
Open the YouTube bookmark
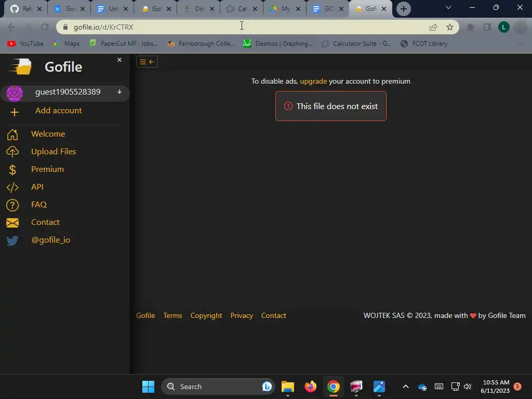[x=25, y=44]
